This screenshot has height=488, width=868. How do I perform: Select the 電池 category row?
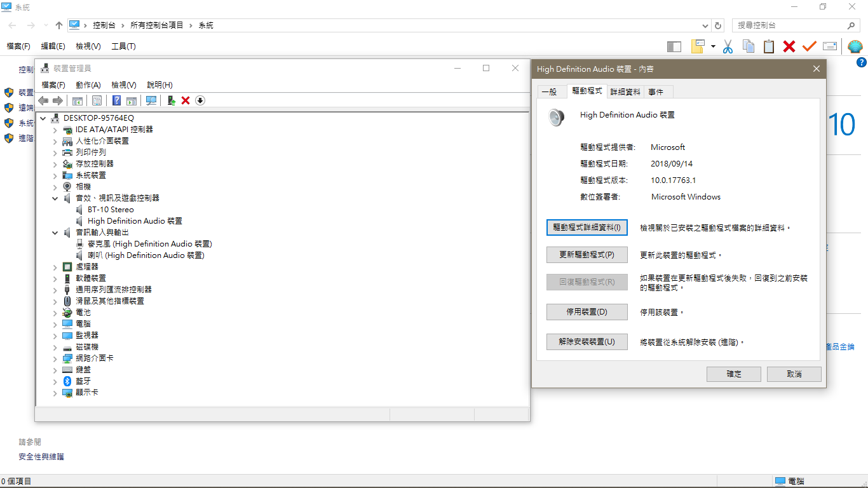point(83,313)
